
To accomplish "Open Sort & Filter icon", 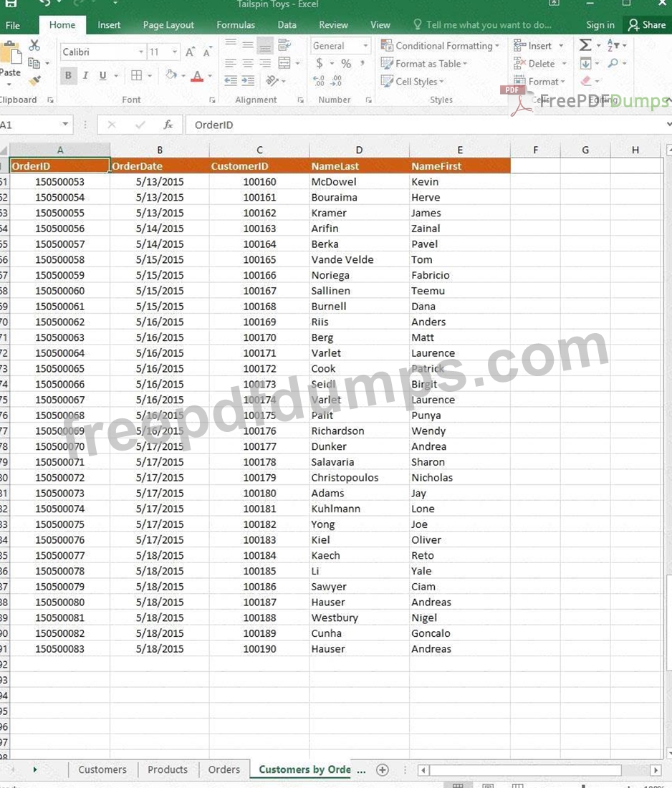I will click(613, 45).
